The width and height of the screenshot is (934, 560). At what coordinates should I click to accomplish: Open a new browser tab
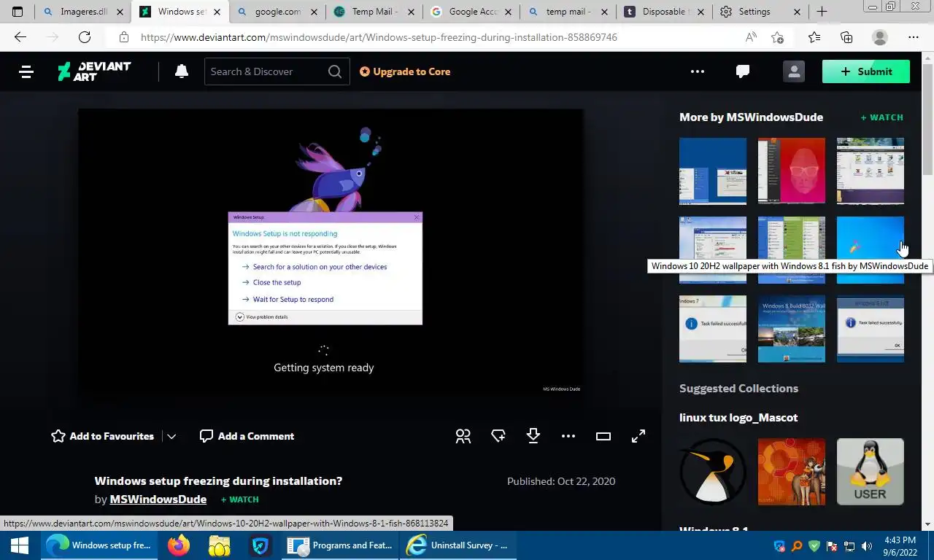[x=822, y=12]
